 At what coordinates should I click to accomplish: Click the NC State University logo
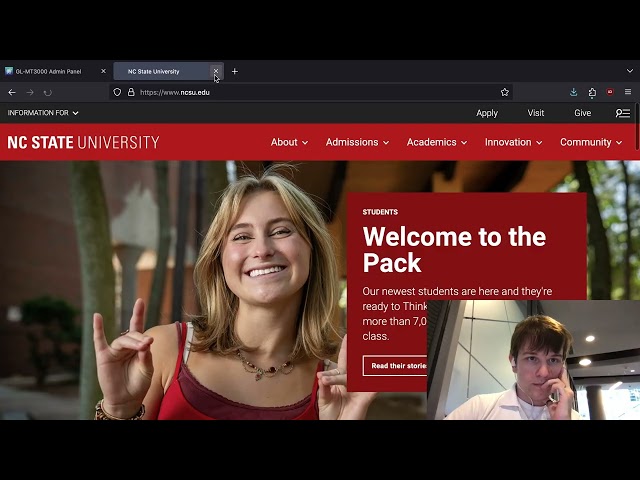(83, 142)
